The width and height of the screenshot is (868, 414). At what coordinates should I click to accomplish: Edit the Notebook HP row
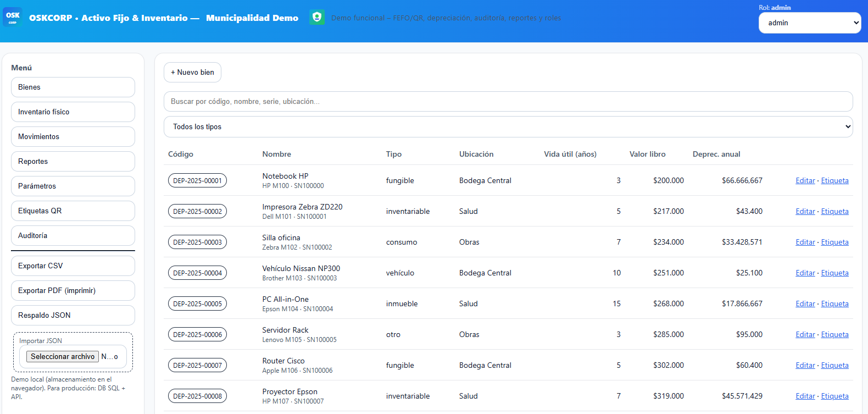point(805,181)
